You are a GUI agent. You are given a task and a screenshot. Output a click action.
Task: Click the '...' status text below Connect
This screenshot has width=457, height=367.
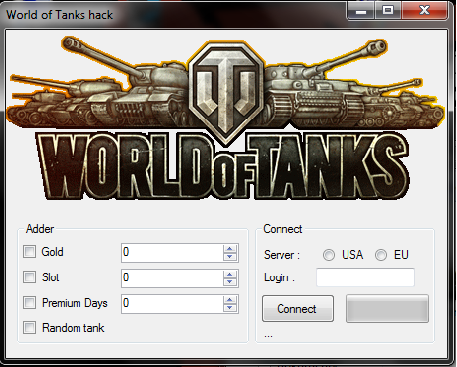[268, 336]
